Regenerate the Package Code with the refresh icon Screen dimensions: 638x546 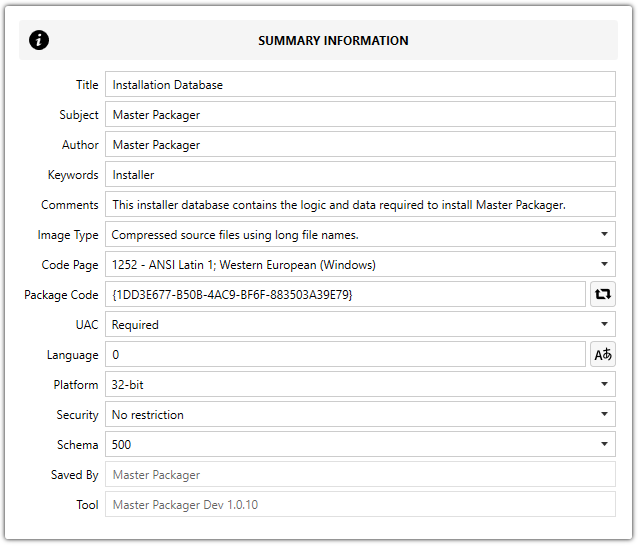603,294
